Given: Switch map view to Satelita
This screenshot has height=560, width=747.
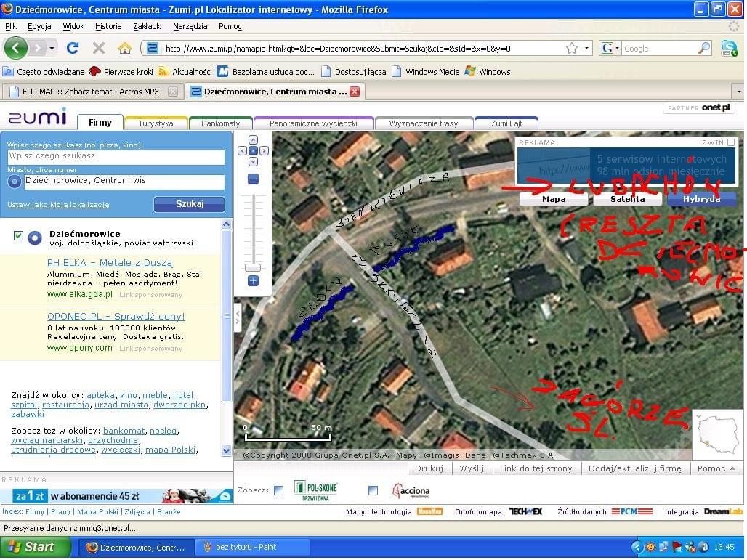Looking at the screenshot, I should click(627, 199).
